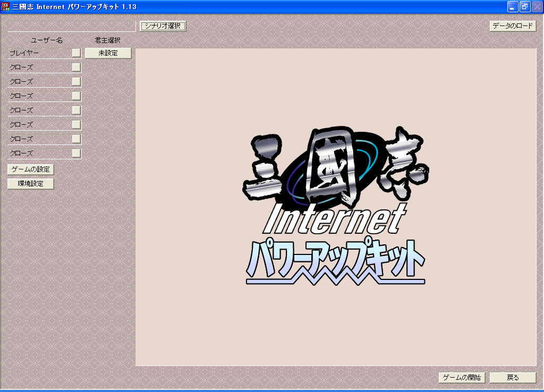Viewport: 544px width, 392px height.
Task: Go back using the 戻る button
Action: coord(513,378)
